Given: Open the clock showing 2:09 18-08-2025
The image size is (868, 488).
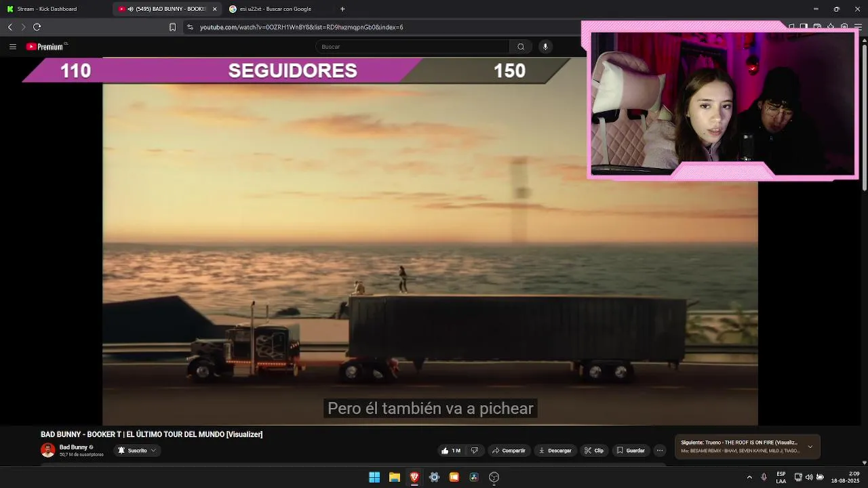Looking at the screenshot, I should [845, 477].
